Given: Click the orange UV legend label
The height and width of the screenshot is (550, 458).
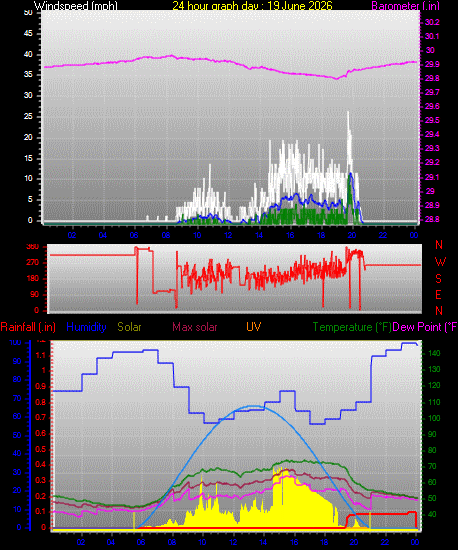Looking at the screenshot, I should [x=253, y=327].
